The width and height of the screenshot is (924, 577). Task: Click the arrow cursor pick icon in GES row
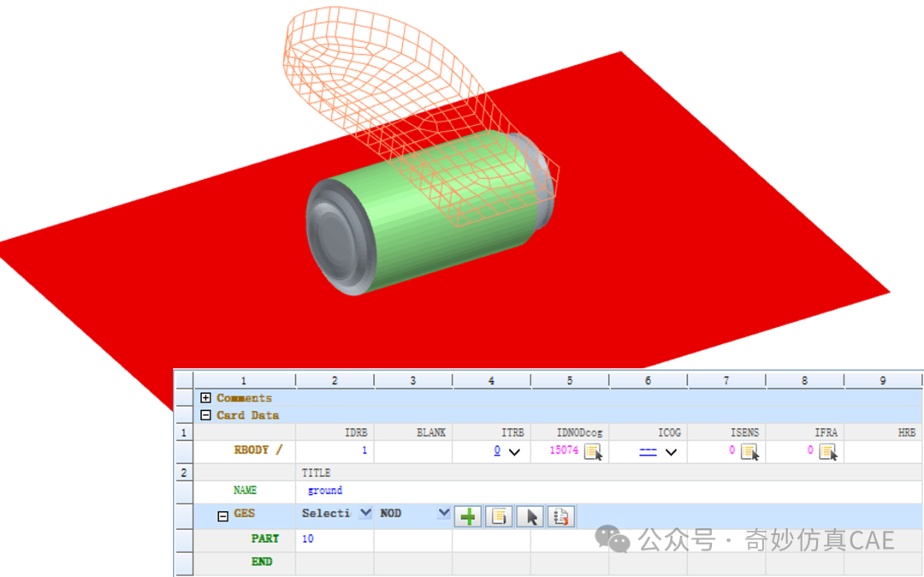point(530,517)
